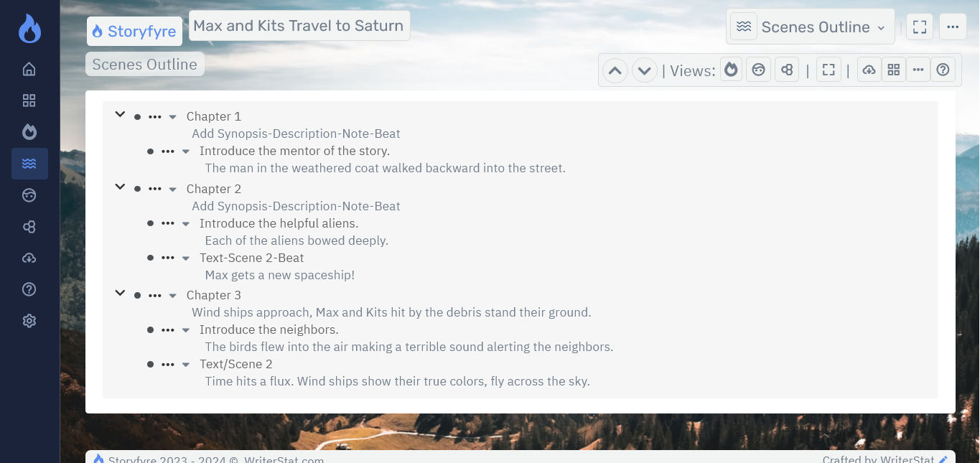Click Add Synopsis-Description-Note-Beat under Chapter 1
980x463 pixels.
pyautogui.click(x=296, y=134)
